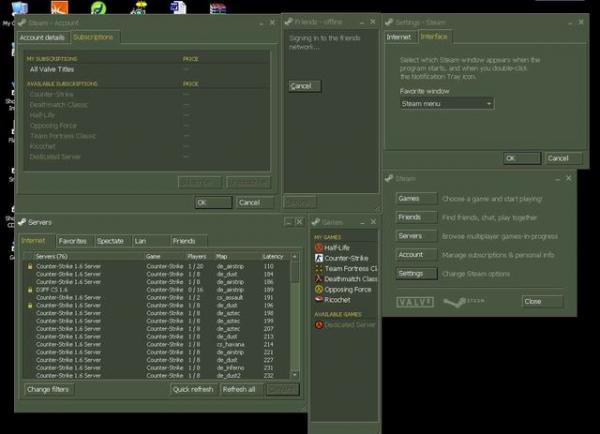Open the Favorites tab in Servers window
This screenshot has height=434, width=600.
(x=72, y=241)
